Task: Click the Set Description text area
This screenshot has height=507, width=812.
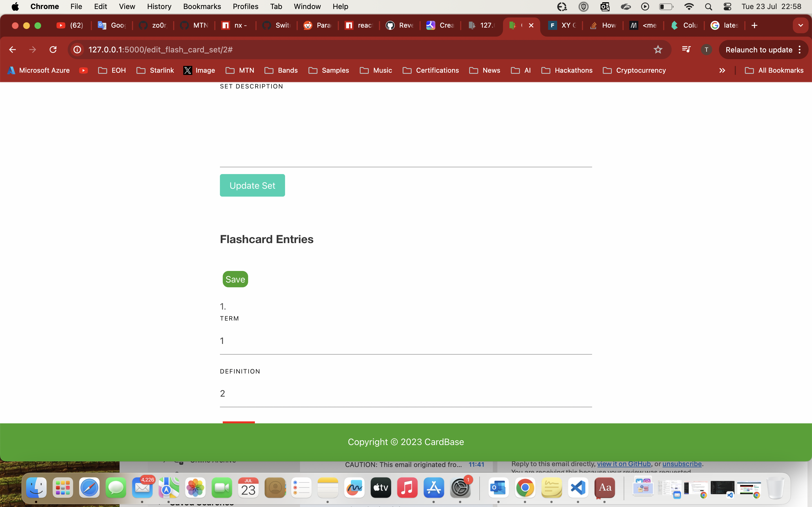Action: point(405,129)
